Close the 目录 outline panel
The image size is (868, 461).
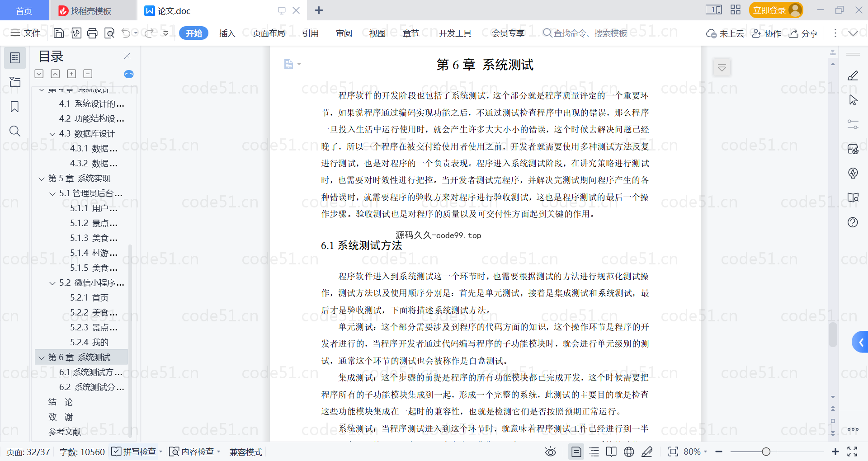pyautogui.click(x=127, y=56)
